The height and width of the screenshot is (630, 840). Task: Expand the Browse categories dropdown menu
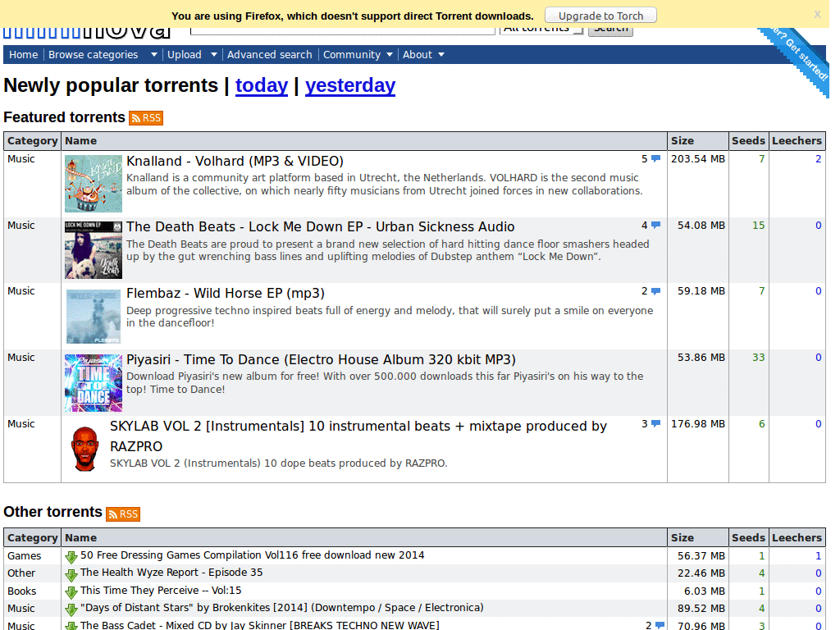point(153,55)
